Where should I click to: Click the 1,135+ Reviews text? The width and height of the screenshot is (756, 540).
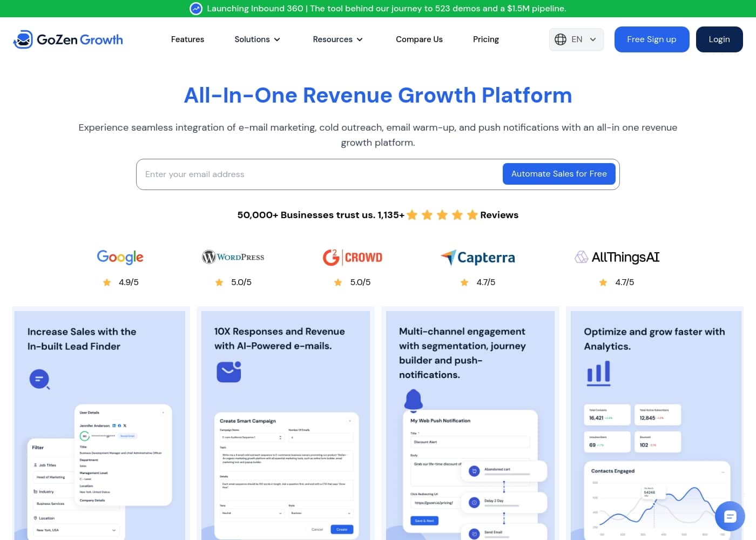[x=448, y=215]
